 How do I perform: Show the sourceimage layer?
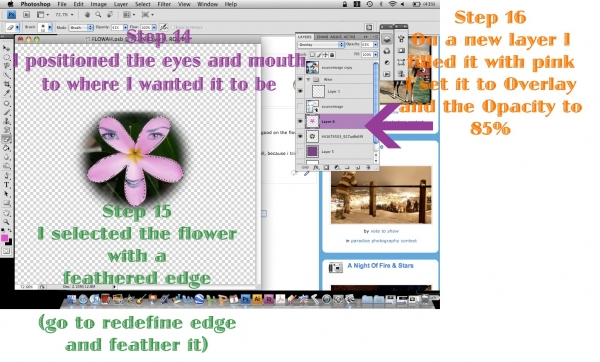300,106
